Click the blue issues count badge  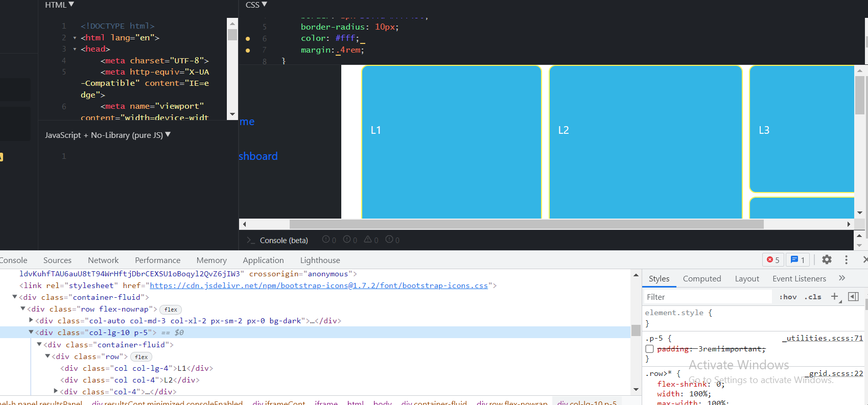797,260
